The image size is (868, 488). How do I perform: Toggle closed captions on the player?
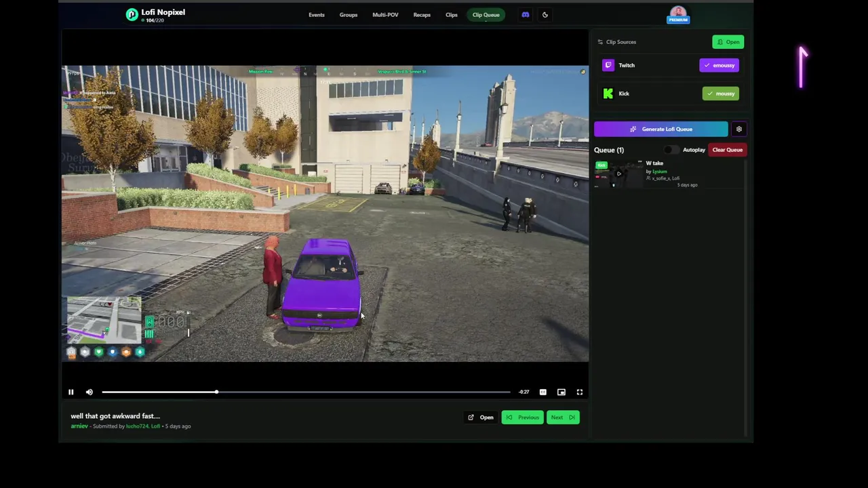[x=543, y=392]
